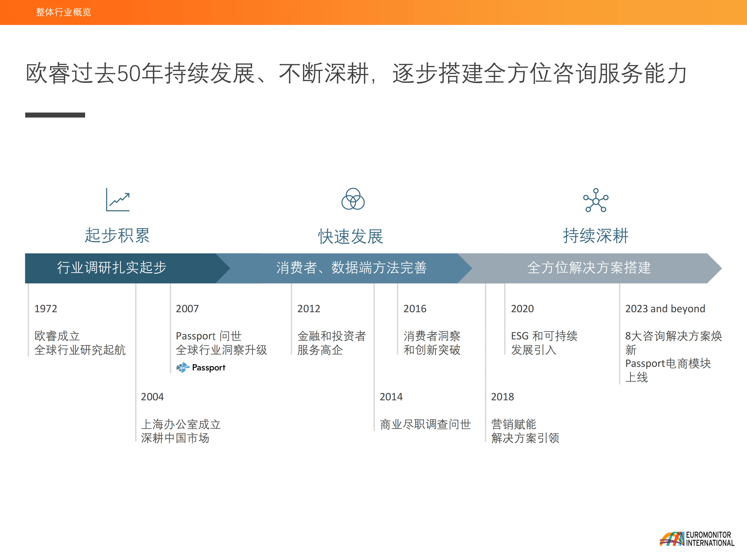The image size is (747, 560).
Task: Click the 1972 timeline marker
Action: point(46,308)
